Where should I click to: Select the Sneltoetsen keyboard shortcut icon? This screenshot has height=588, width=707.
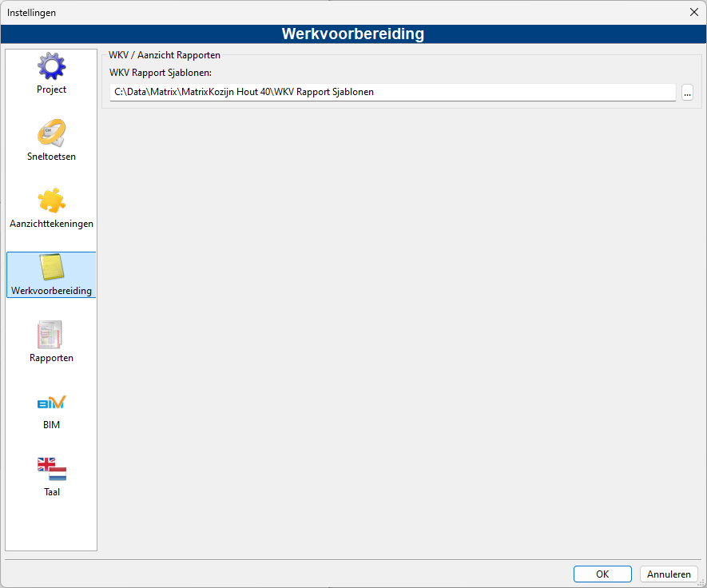pos(51,133)
